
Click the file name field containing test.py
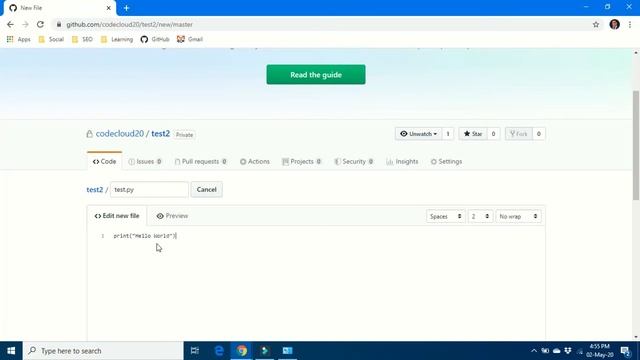coord(149,190)
